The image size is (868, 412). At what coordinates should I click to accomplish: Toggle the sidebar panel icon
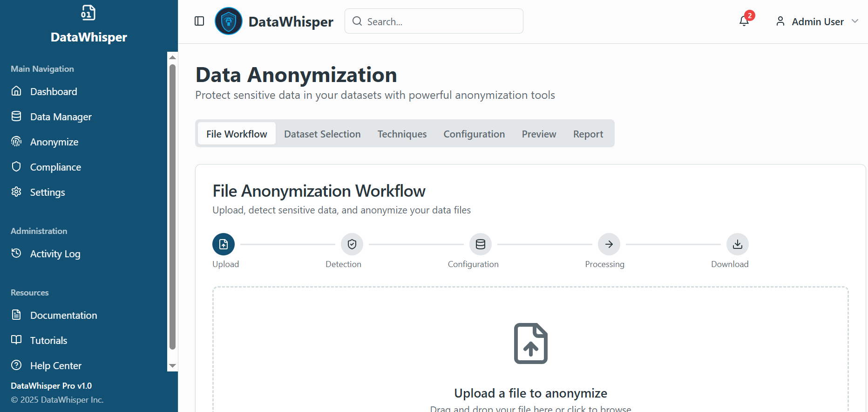coord(199,21)
